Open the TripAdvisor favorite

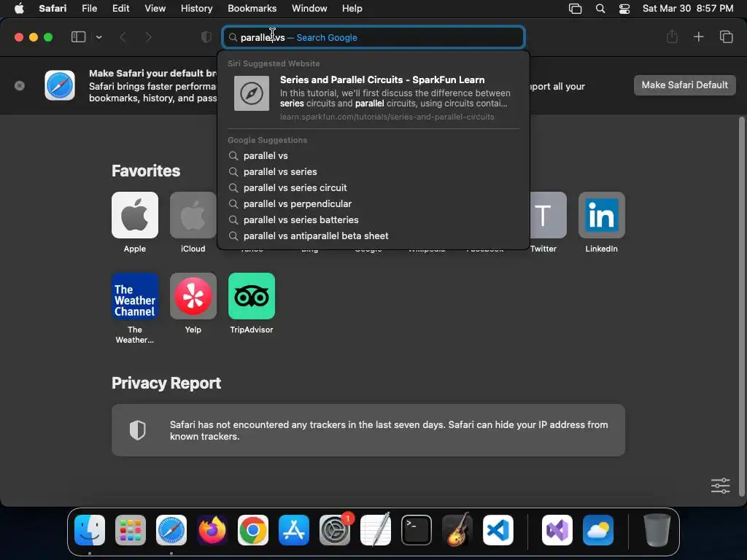coord(252,296)
